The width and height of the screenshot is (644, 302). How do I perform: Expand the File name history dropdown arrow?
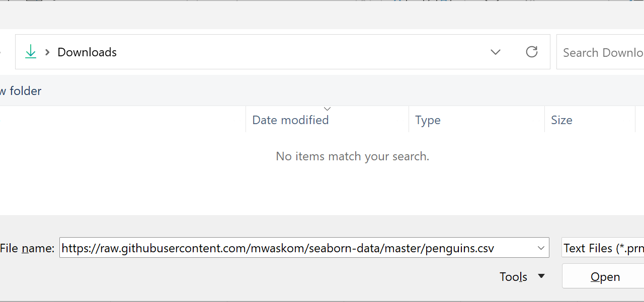pos(541,248)
